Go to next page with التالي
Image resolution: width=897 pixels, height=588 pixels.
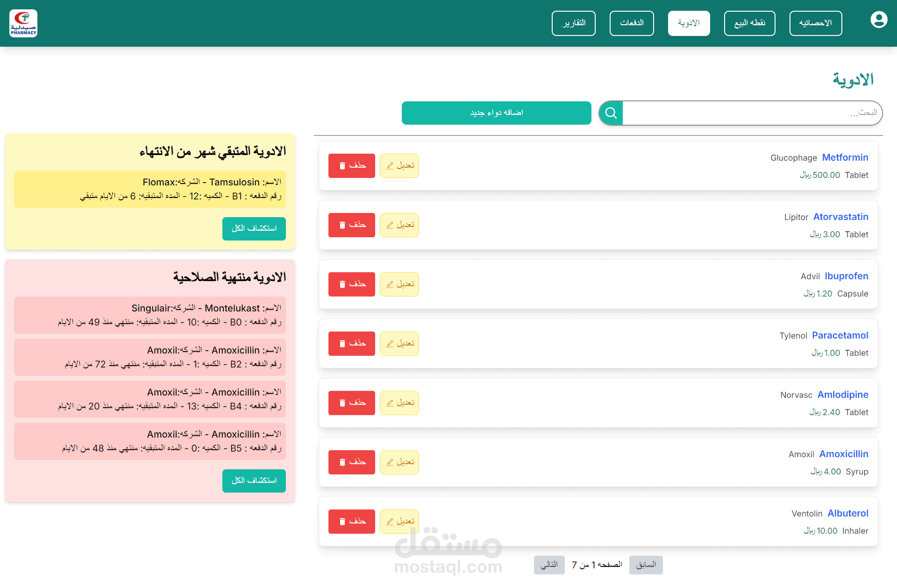[549, 565]
